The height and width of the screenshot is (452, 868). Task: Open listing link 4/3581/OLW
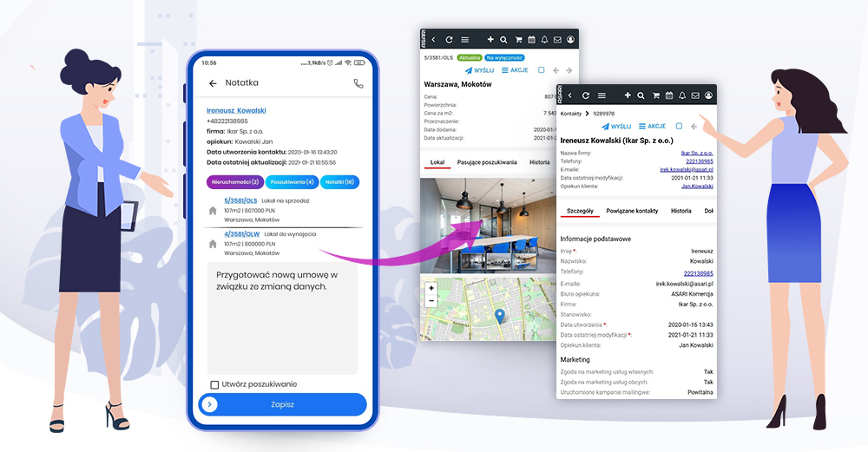(x=242, y=234)
